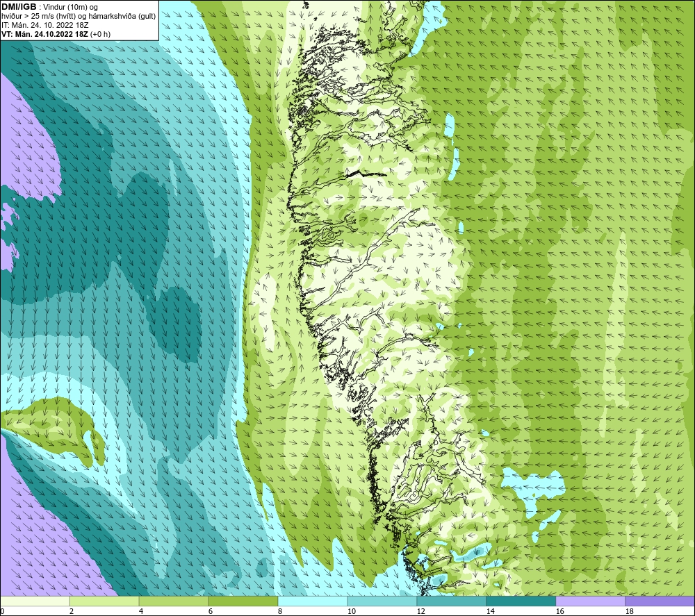Click the 16-18 m/s lavender legend swatch
The image size is (695, 616).
[590, 601]
